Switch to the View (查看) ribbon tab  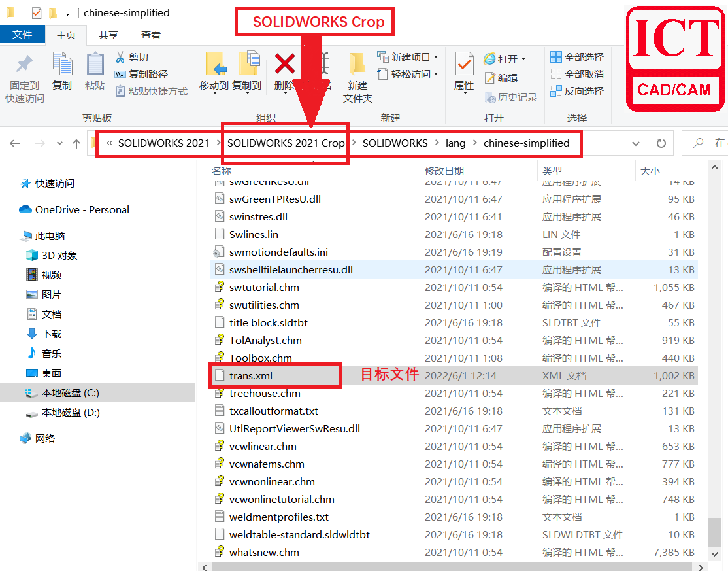(x=151, y=35)
